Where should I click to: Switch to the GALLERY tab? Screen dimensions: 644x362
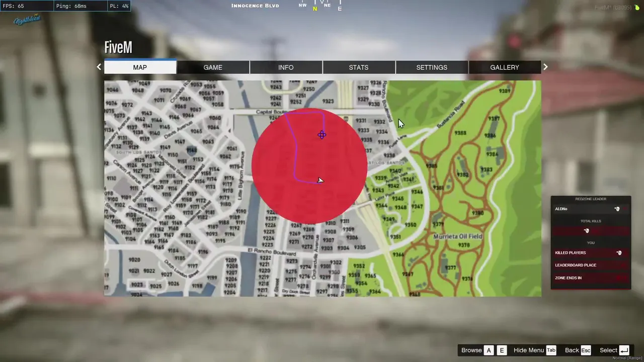tap(505, 67)
